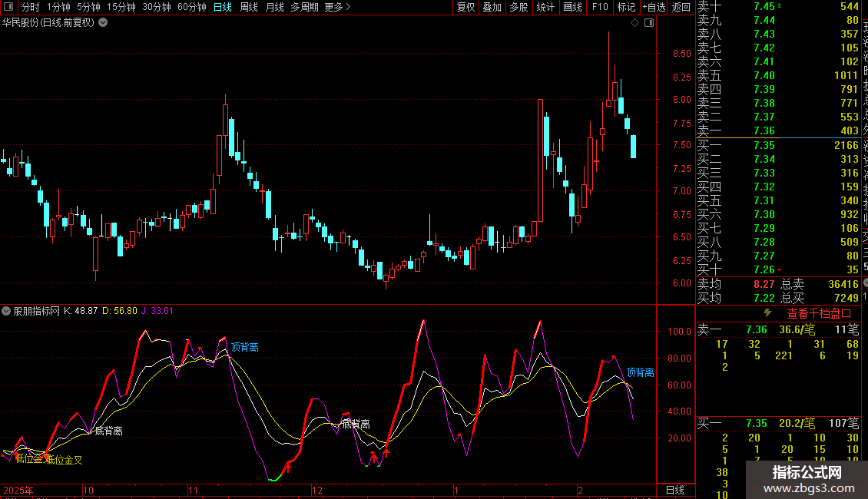868x499 pixels.
Task: Toggle the right panel layout icon
Action: 649,23
